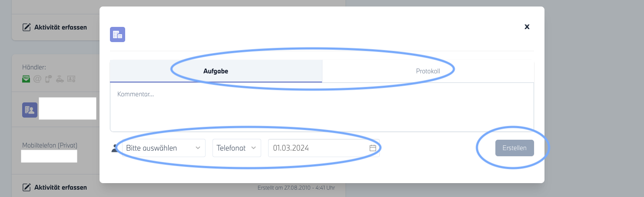Click Aktivität erfassen above the Händler section
Image resolution: width=644 pixels, height=197 pixels.
(60, 27)
